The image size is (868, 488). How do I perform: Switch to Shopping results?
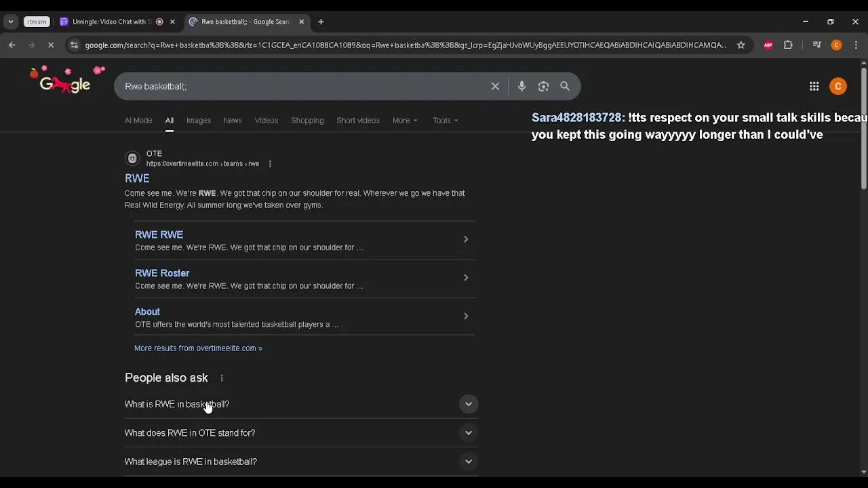coord(307,121)
